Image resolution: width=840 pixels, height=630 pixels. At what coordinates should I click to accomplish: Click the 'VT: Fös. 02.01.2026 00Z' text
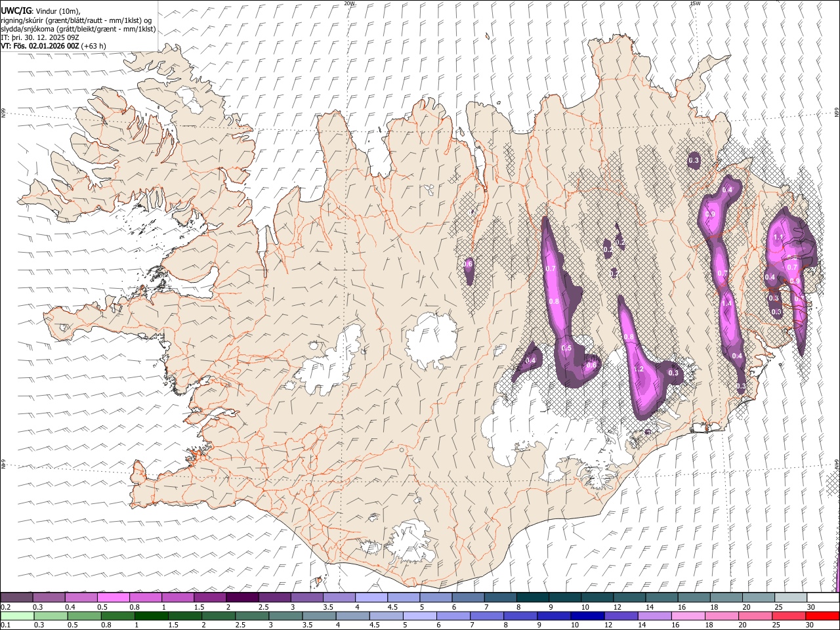tap(40, 46)
